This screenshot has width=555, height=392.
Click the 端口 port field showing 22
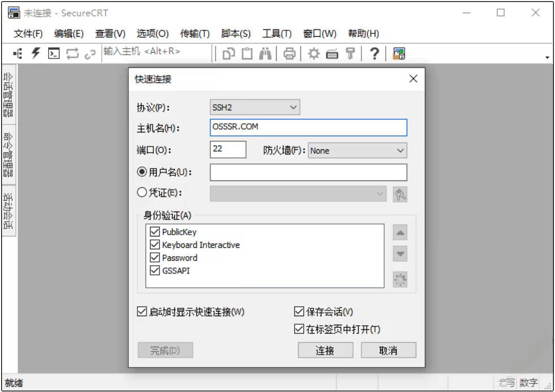point(228,149)
